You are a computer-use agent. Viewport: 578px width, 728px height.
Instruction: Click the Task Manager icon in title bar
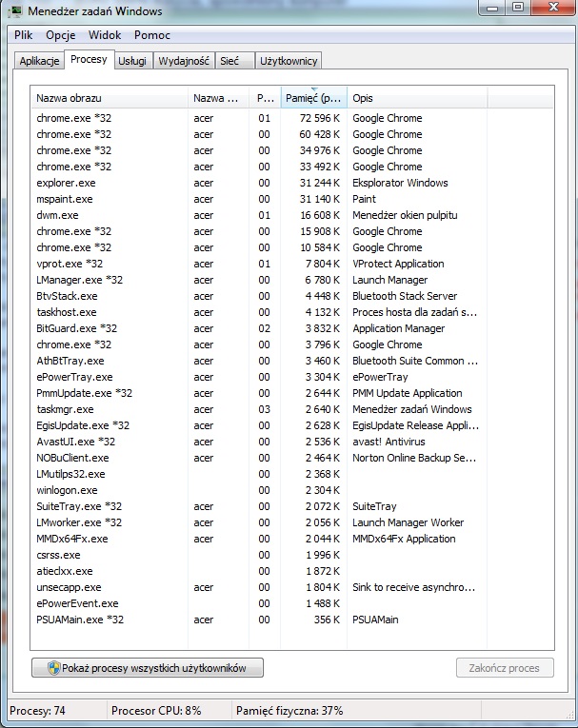pos(15,10)
